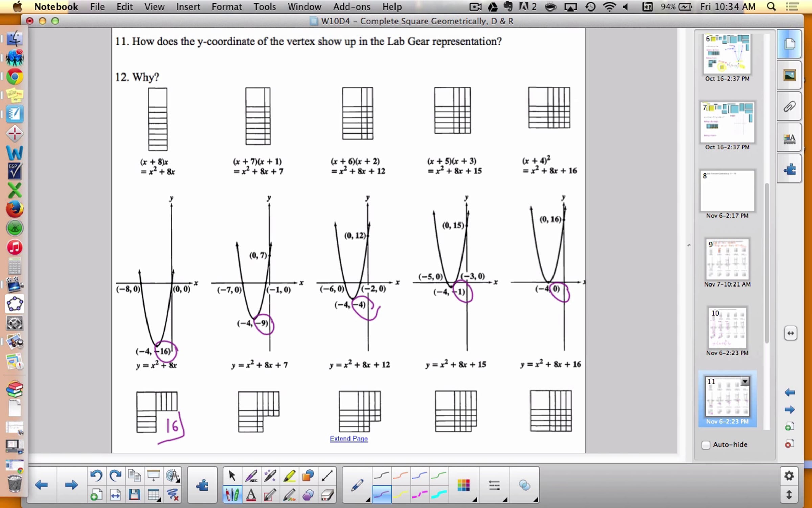The image size is (812, 508).
Task: Toggle the Auto-hide checkbox
Action: 706,445
